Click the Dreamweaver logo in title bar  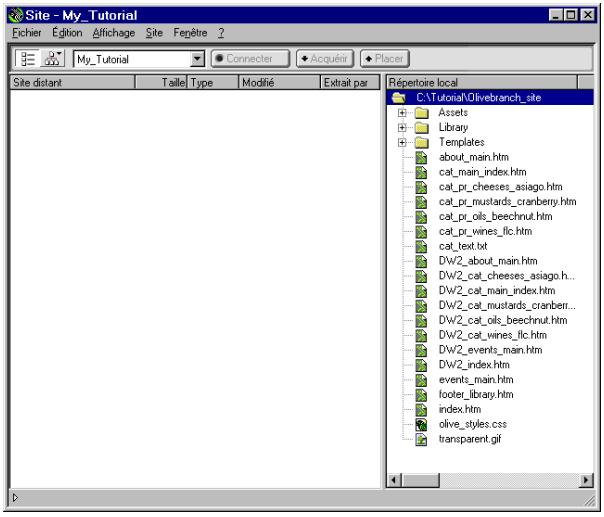point(16,15)
